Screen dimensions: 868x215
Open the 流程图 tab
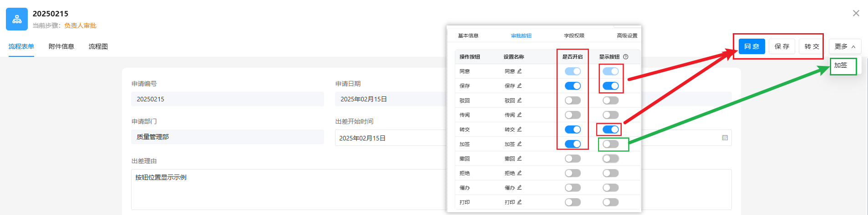[x=98, y=46]
